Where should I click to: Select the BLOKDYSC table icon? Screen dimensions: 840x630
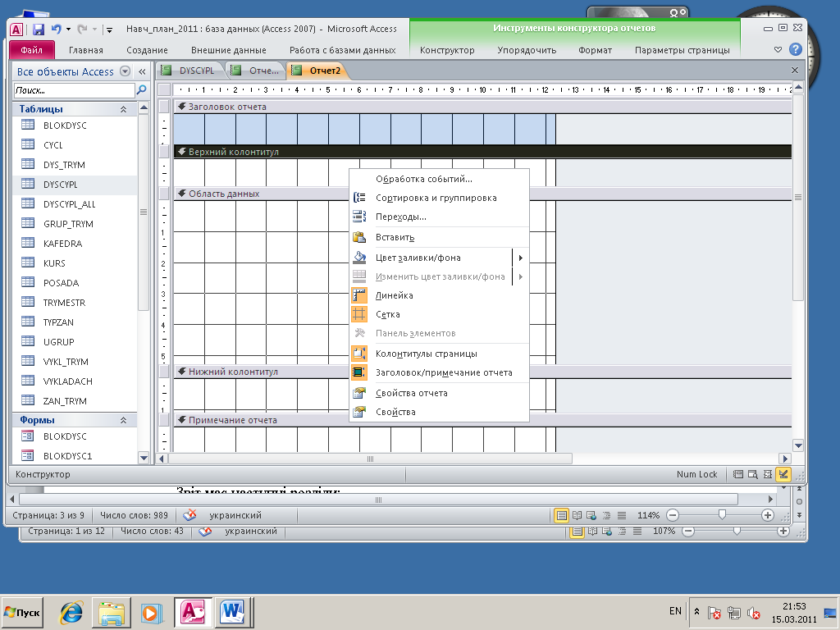28,125
